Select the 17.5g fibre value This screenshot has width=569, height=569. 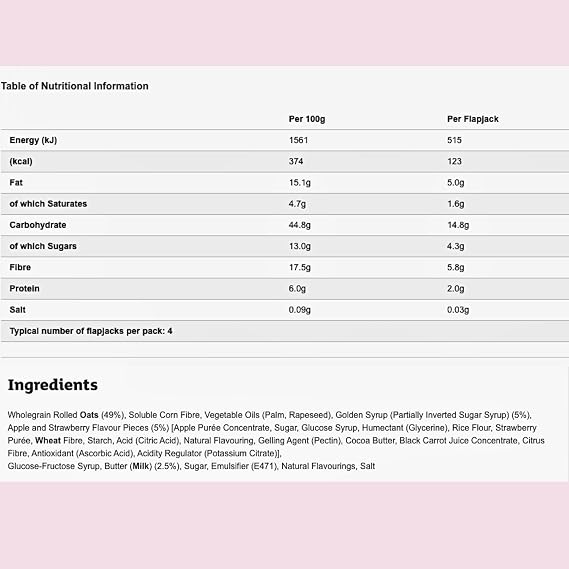[300, 267]
